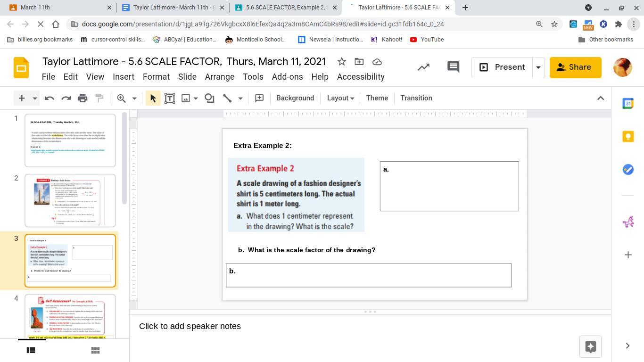Expand the image insert options dropdown

[x=196, y=98]
